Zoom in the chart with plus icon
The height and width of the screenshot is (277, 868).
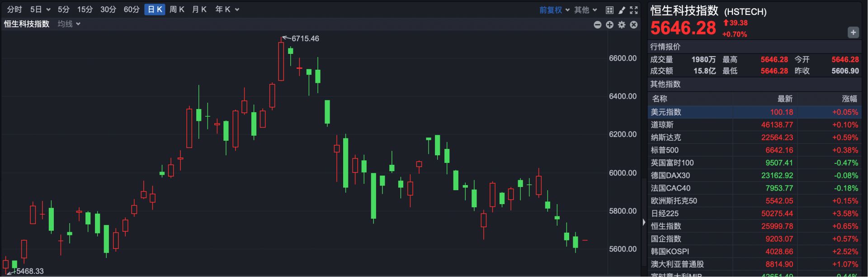(x=610, y=25)
